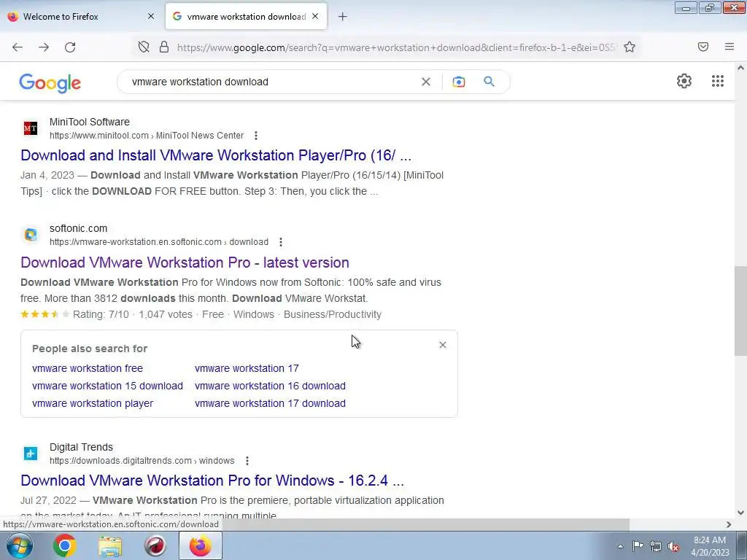This screenshot has height=560, width=747.
Task: Open more options for Digital Trends result
Action: click(247, 461)
